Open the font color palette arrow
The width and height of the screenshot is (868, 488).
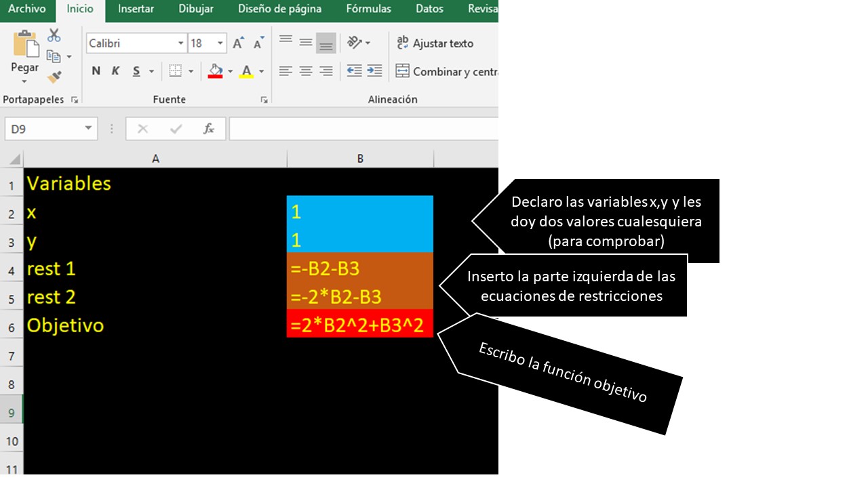point(261,71)
